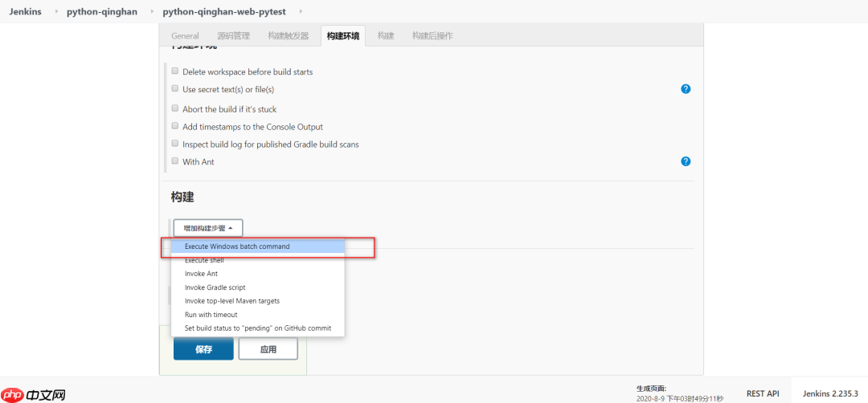
Task: Enable Delete workspace before build starts
Action: [175, 71]
